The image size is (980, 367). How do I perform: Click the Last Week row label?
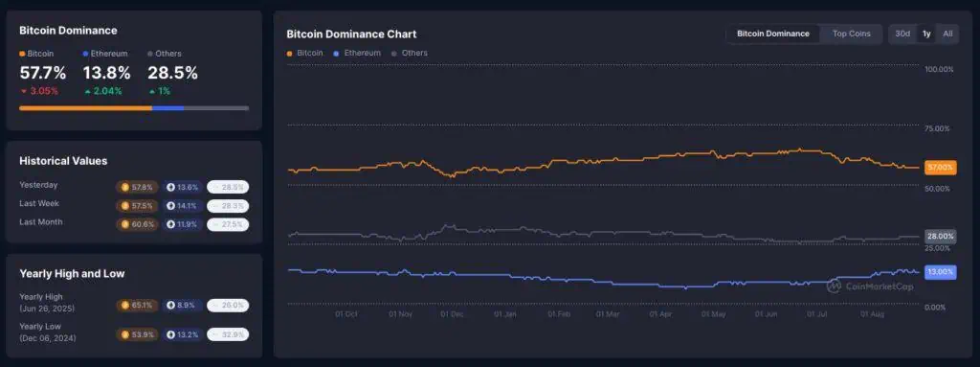pos(39,203)
